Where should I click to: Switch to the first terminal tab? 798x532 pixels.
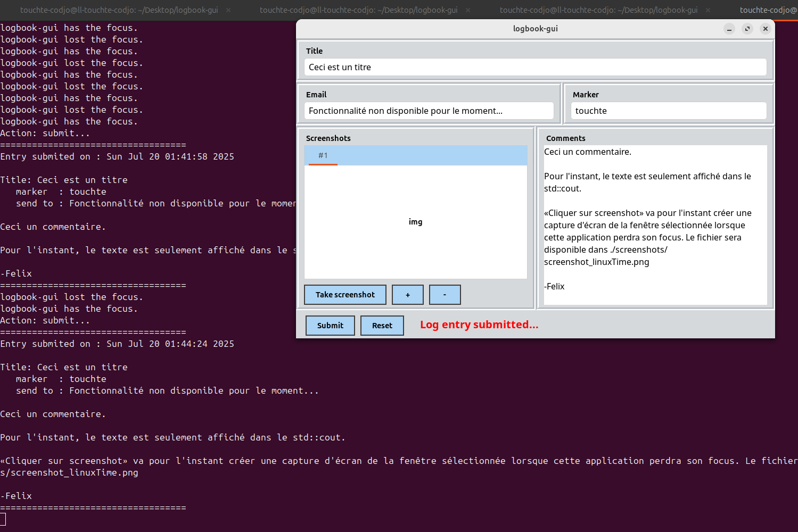point(119,10)
